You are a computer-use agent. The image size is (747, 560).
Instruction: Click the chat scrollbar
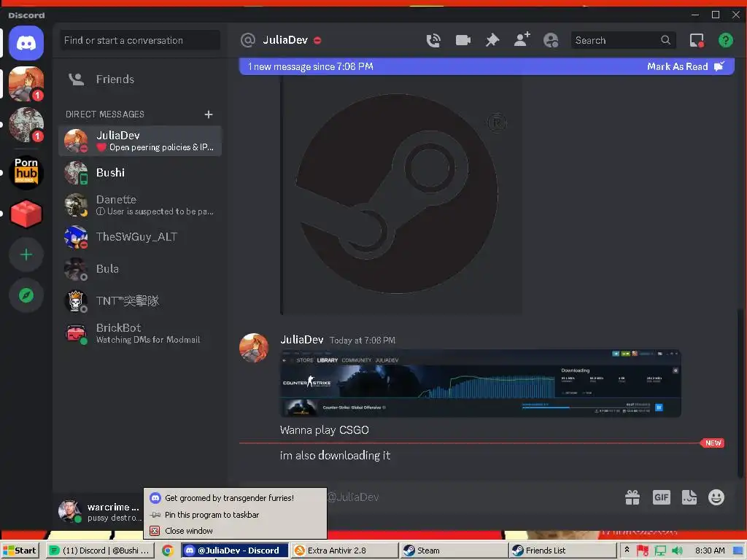[x=740, y=392]
